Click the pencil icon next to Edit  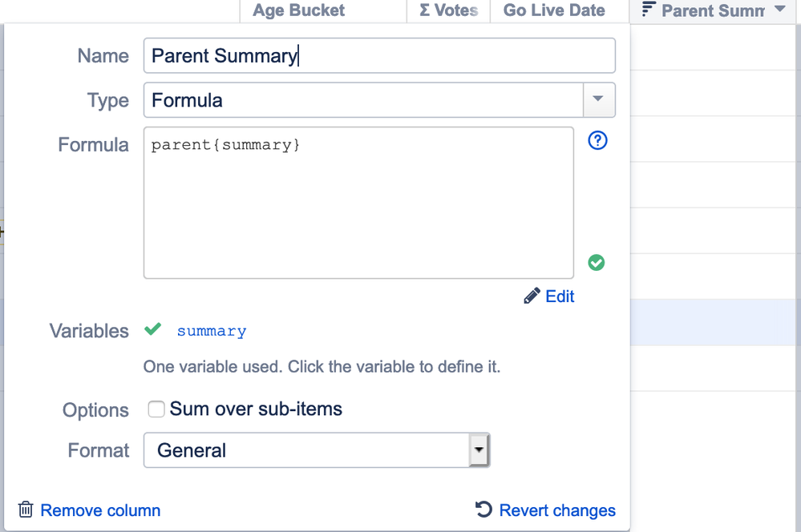click(532, 296)
